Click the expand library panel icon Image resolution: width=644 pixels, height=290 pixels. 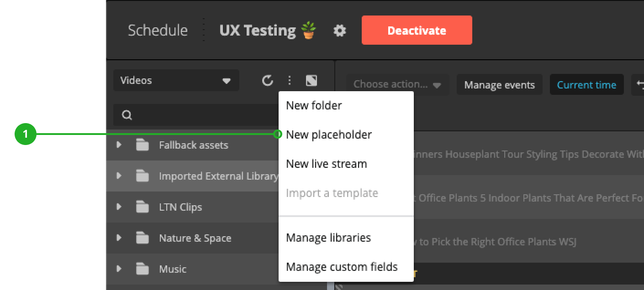311,81
